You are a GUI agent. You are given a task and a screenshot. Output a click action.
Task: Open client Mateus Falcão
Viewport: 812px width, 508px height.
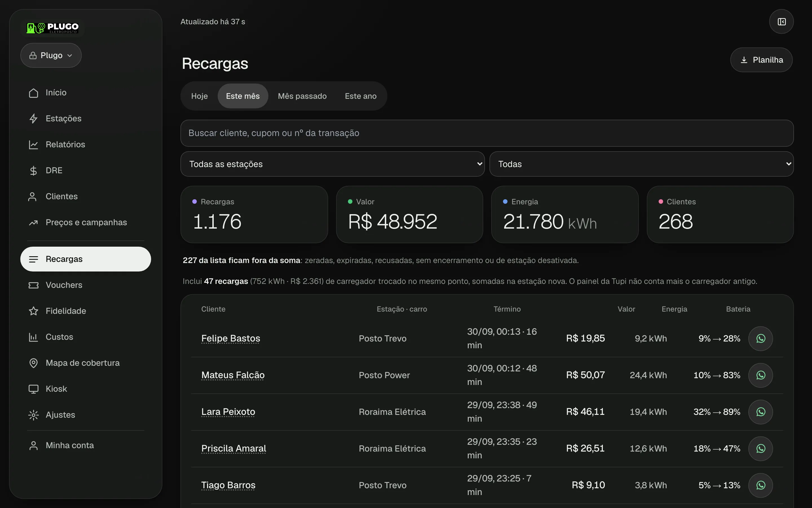click(x=233, y=375)
